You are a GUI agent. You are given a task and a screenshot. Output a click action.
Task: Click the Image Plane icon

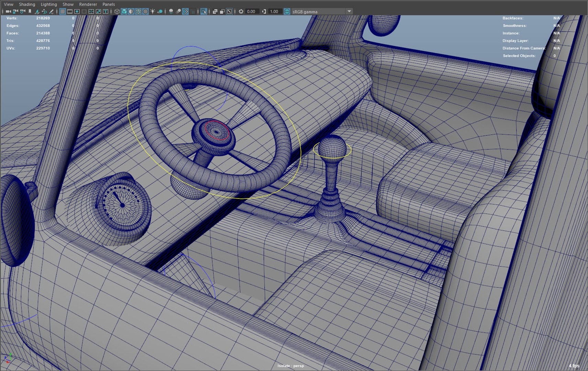pos(37,11)
